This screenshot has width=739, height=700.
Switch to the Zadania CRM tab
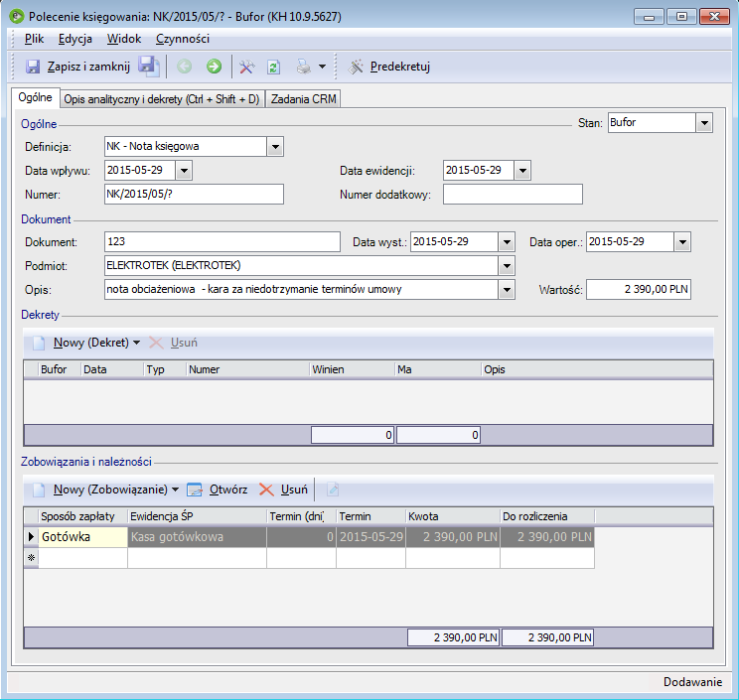tap(304, 99)
